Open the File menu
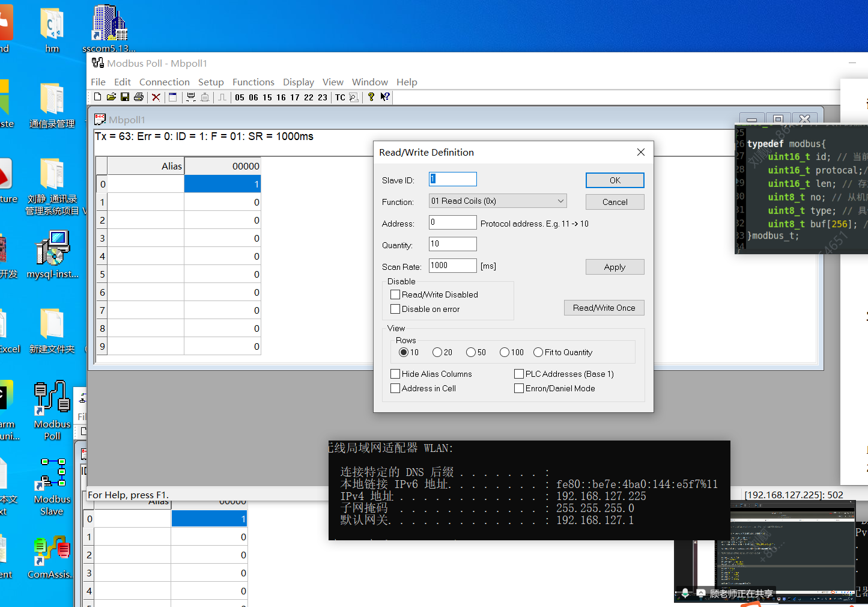 coord(98,82)
